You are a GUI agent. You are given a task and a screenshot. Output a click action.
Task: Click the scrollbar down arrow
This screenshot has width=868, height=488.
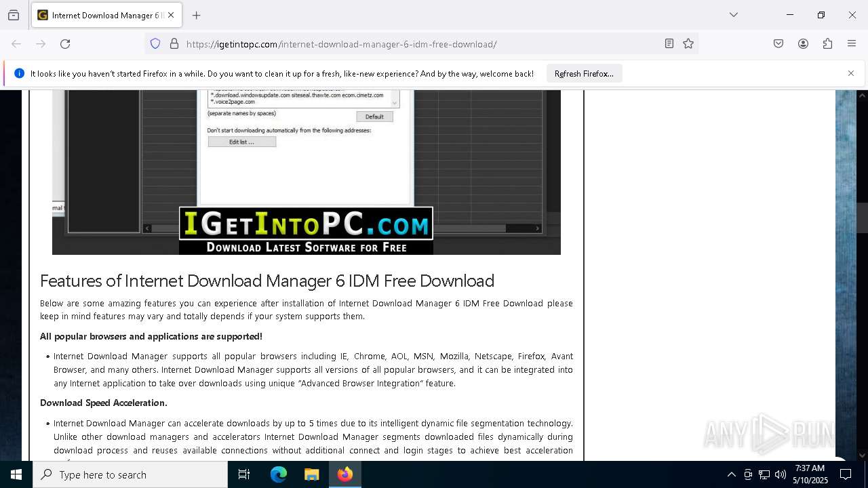pyautogui.click(x=862, y=455)
